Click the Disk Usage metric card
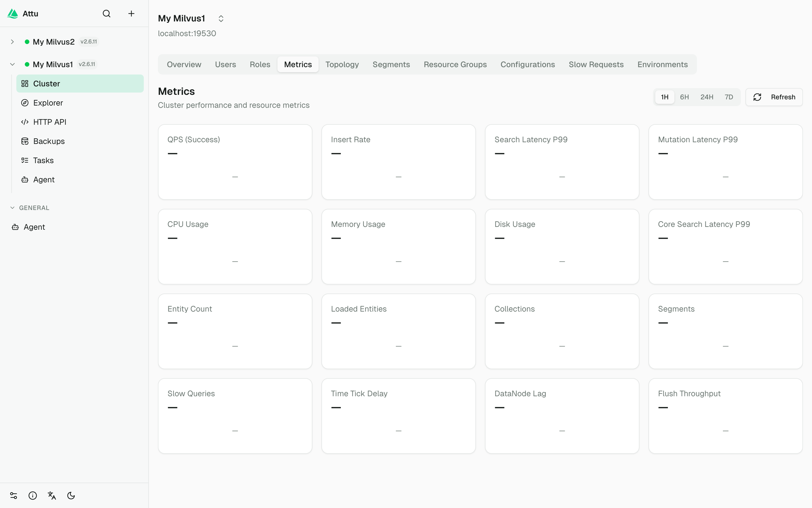 [562, 247]
